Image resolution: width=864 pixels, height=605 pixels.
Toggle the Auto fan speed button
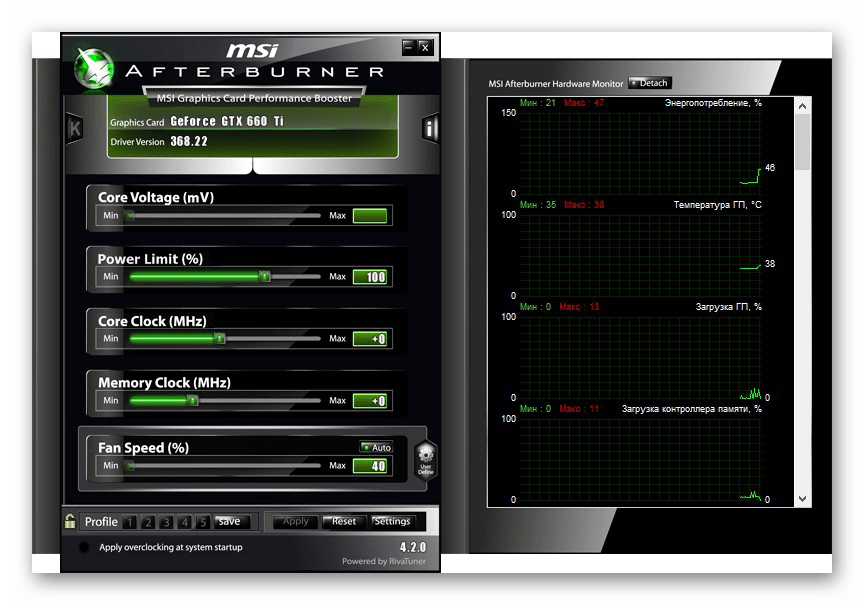[376, 447]
